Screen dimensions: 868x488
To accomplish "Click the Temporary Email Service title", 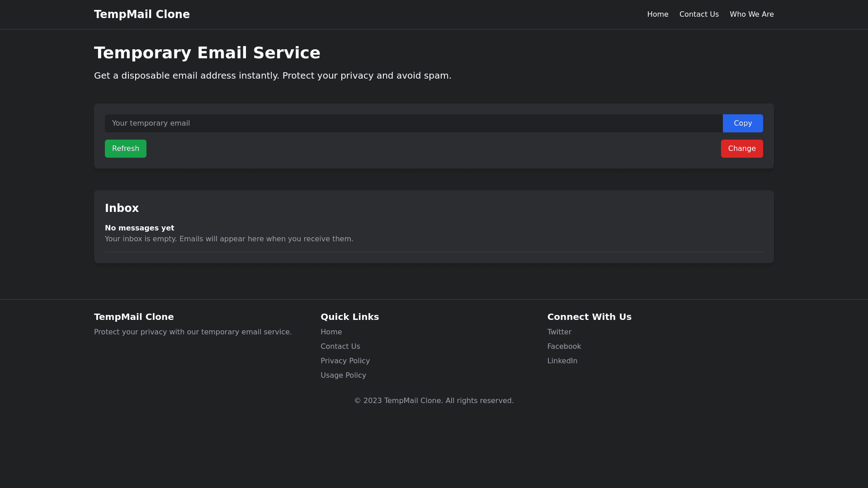I will coord(207,53).
